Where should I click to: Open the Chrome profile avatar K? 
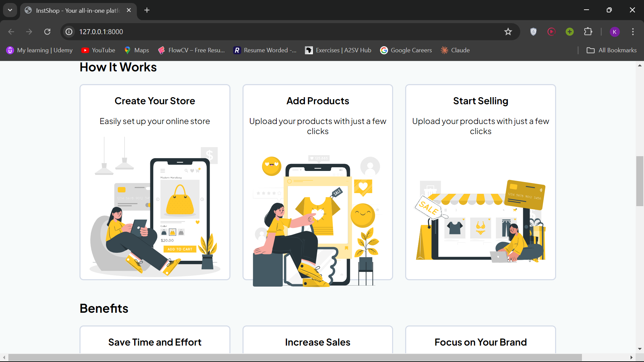tap(614, 32)
